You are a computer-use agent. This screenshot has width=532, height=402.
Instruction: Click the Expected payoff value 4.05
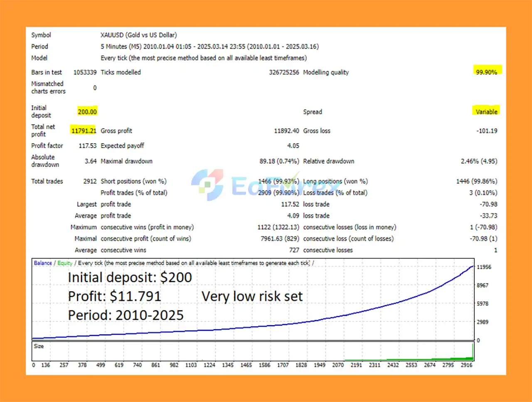pyautogui.click(x=293, y=146)
